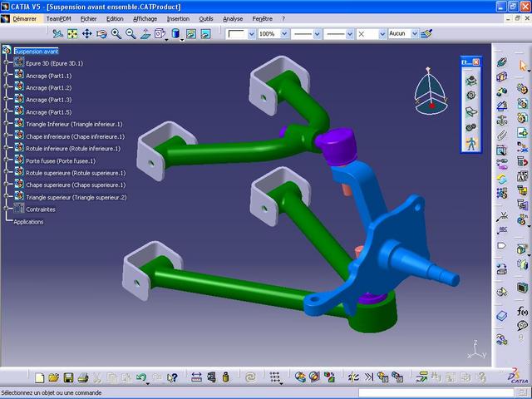The image size is (532, 399).
Task: Select the Rotate view tool
Action: 101,33
